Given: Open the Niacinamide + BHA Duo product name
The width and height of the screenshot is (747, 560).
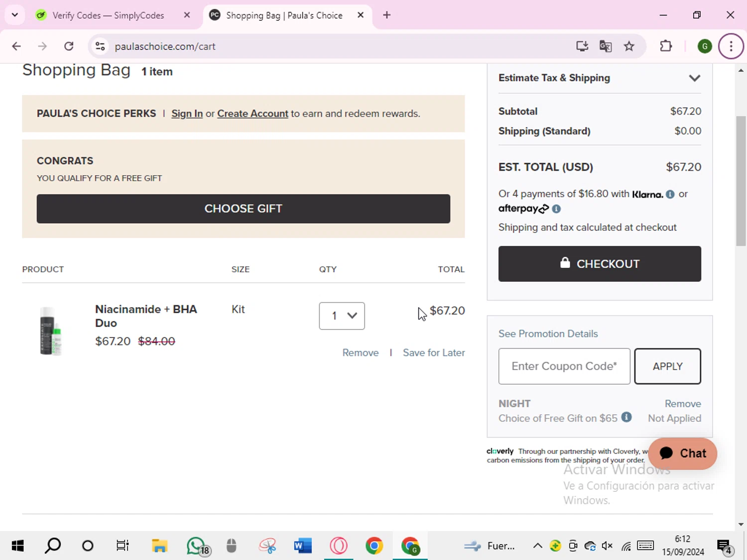Looking at the screenshot, I should tap(146, 316).
